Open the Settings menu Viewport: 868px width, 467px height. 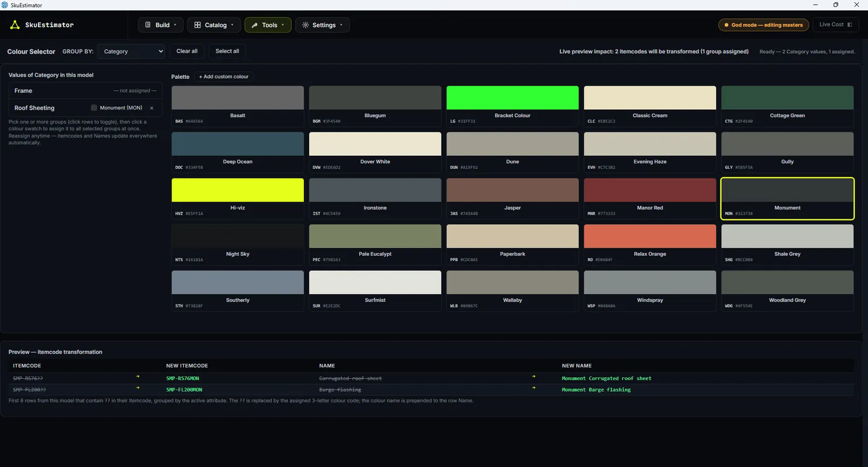[x=322, y=25]
